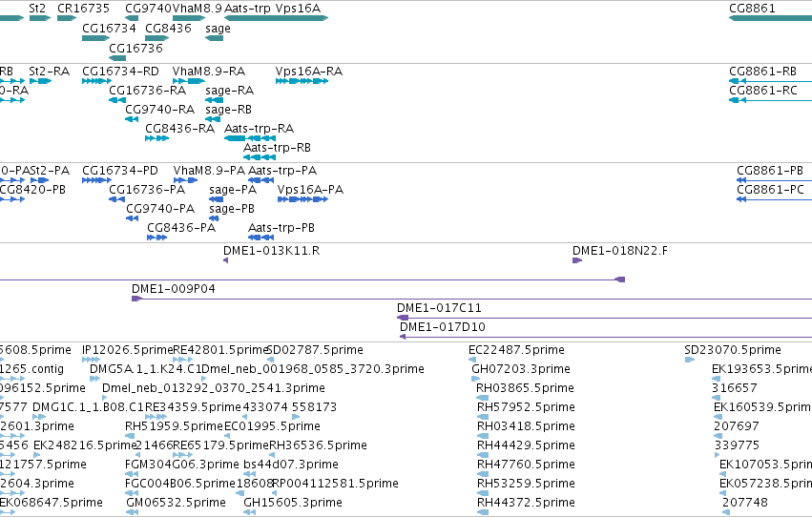Screen dimensions: 812x517
Task: Click EST bs44d07.3prime
Action: coord(250,475)
